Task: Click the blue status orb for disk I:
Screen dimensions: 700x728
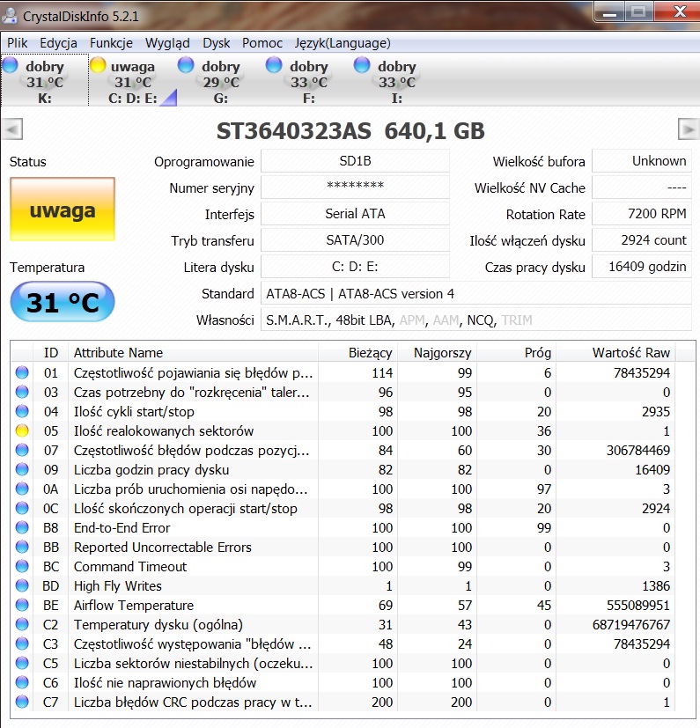Action: point(362,65)
